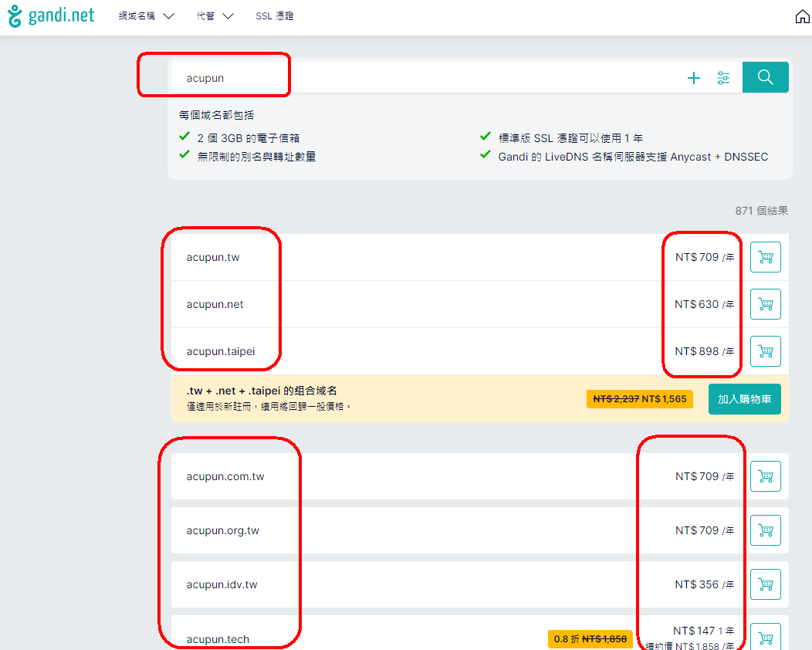Click the NT$ 630 /年 price

704,304
